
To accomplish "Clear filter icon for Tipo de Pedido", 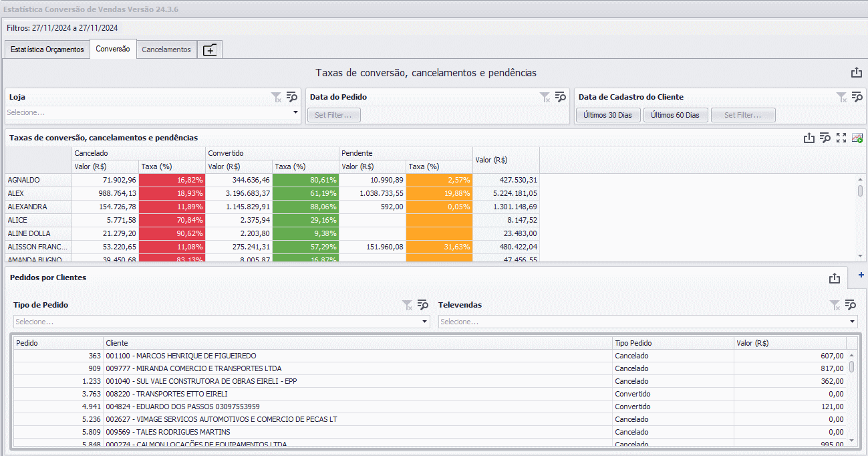I will [x=408, y=305].
